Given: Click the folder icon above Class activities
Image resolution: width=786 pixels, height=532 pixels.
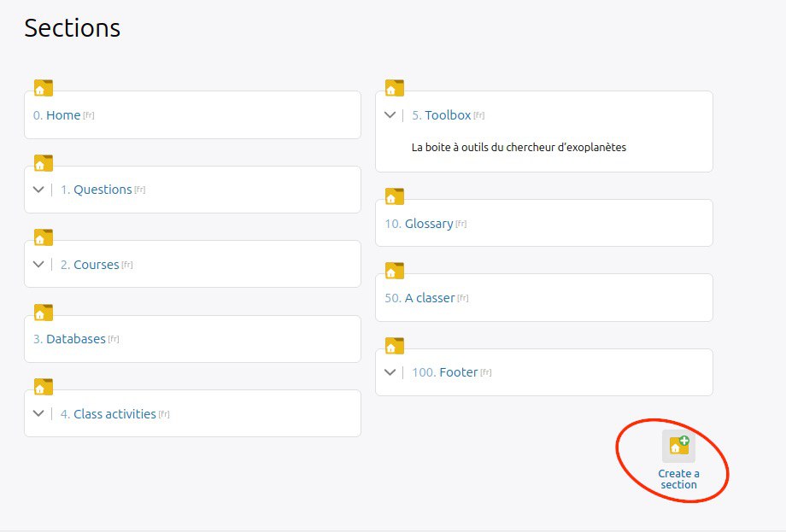Looking at the screenshot, I should tap(44, 387).
